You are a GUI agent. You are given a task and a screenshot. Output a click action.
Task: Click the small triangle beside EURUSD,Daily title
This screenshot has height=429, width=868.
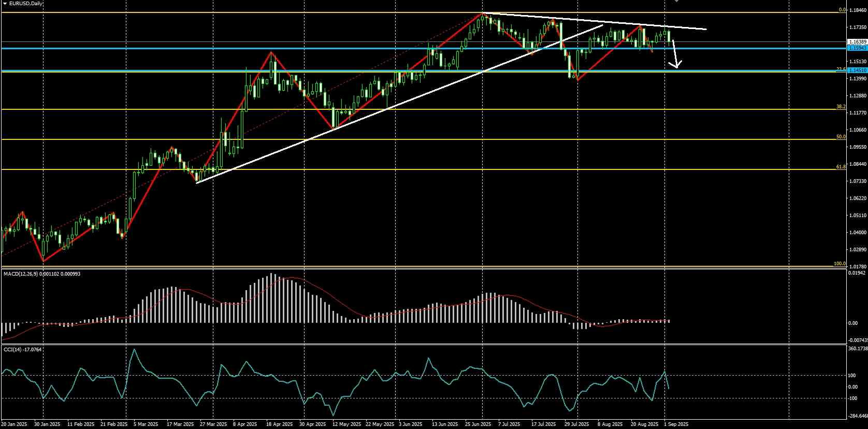[5, 3]
